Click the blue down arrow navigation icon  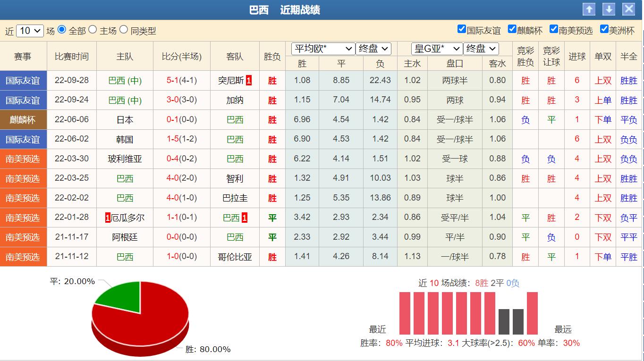(609, 8)
